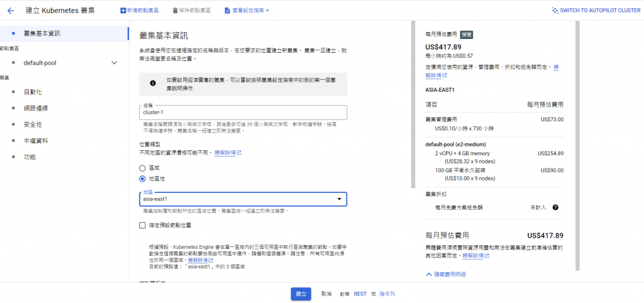This screenshot has width=644, height=303.
Task: Open the 指令列 equivalent link
Action: coord(387,294)
